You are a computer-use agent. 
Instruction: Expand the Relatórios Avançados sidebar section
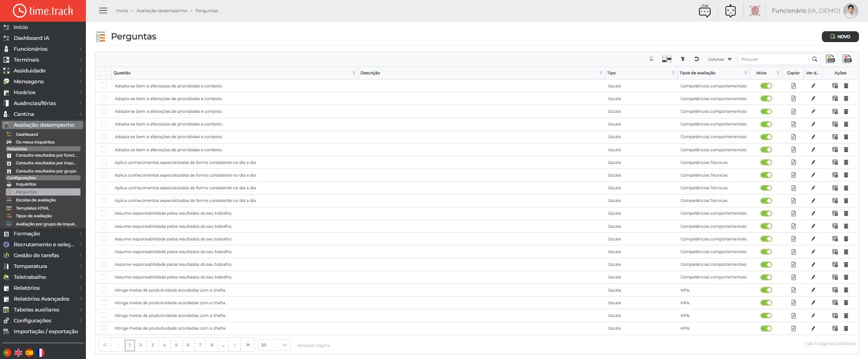pyautogui.click(x=43, y=299)
